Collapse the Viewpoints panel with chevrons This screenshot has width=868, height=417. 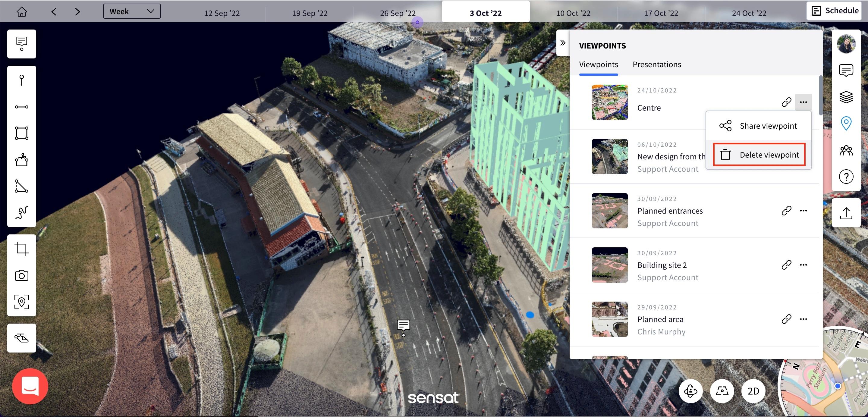[x=563, y=43]
